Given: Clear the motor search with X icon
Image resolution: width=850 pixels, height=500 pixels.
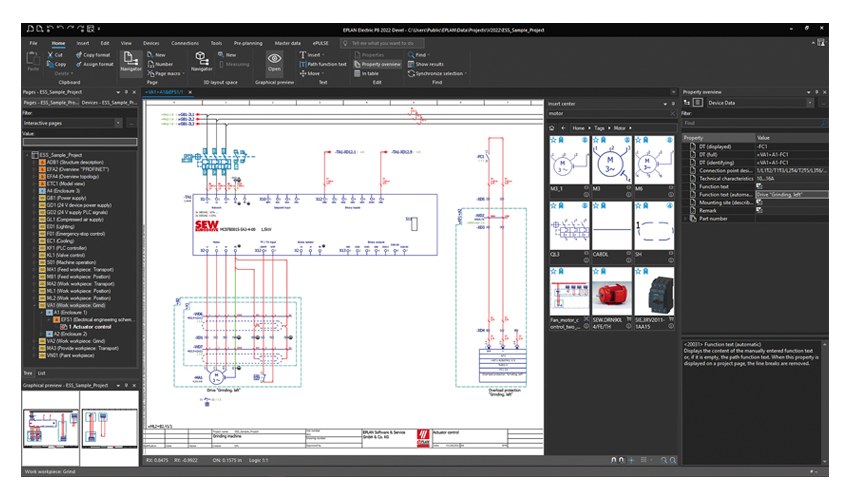Looking at the screenshot, I should (672, 113).
